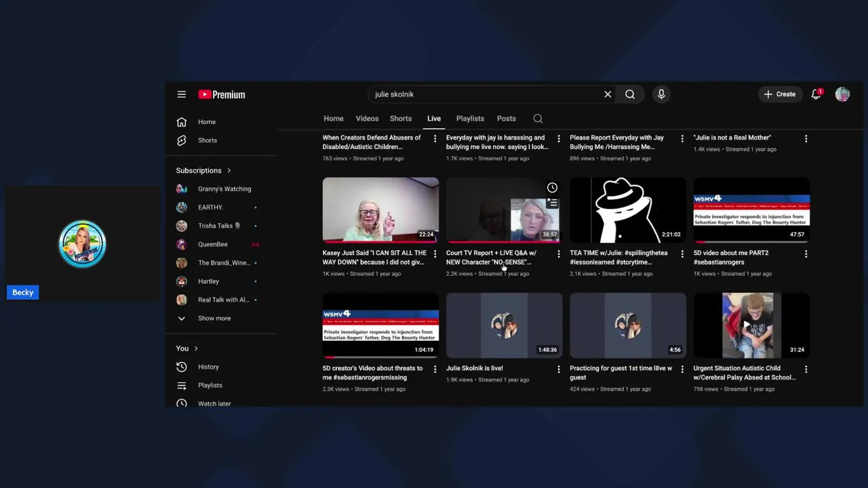Open '"Julie is not a Real Mother"' title
The image size is (868, 488).
tap(732, 138)
